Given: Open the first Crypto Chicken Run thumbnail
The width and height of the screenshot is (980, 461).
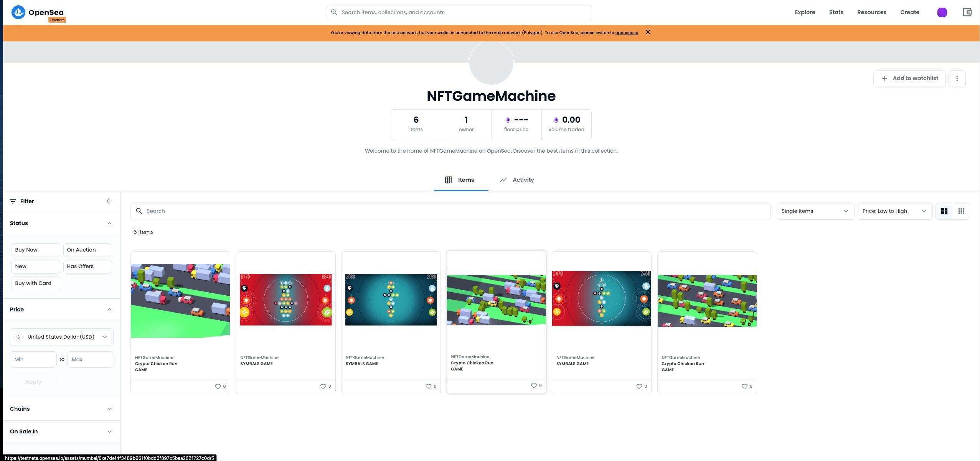Looking at the screenshot, I should tap(180, 301).
